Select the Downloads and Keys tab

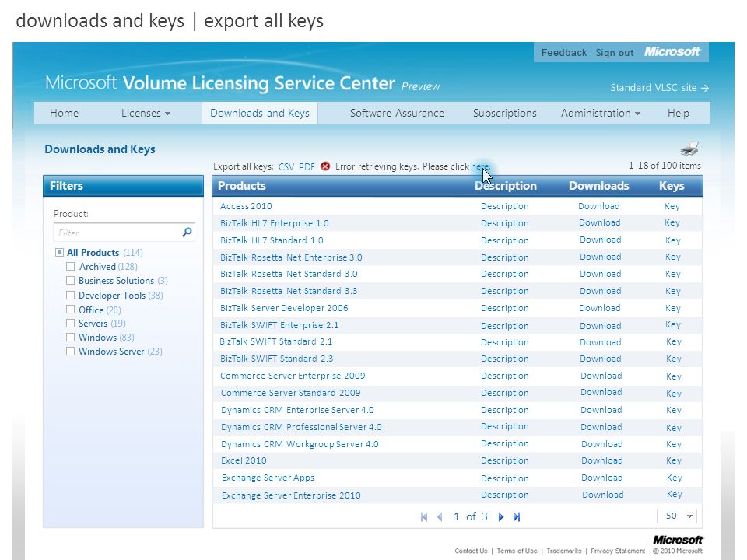click(260, 114)
